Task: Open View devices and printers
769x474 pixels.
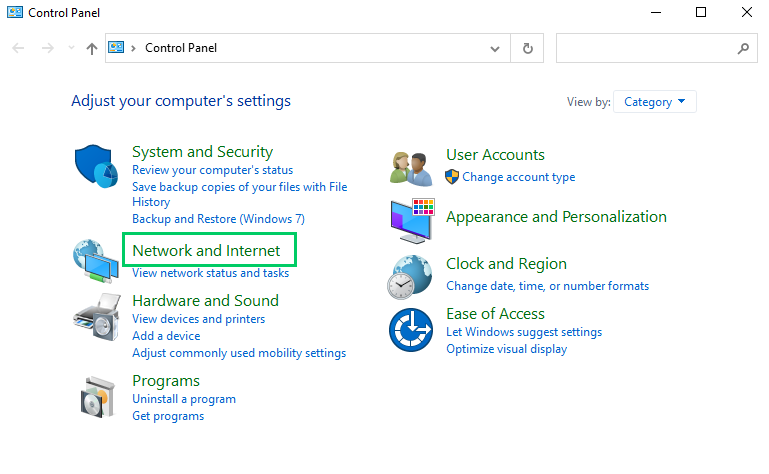Action: tap(199, 319)
